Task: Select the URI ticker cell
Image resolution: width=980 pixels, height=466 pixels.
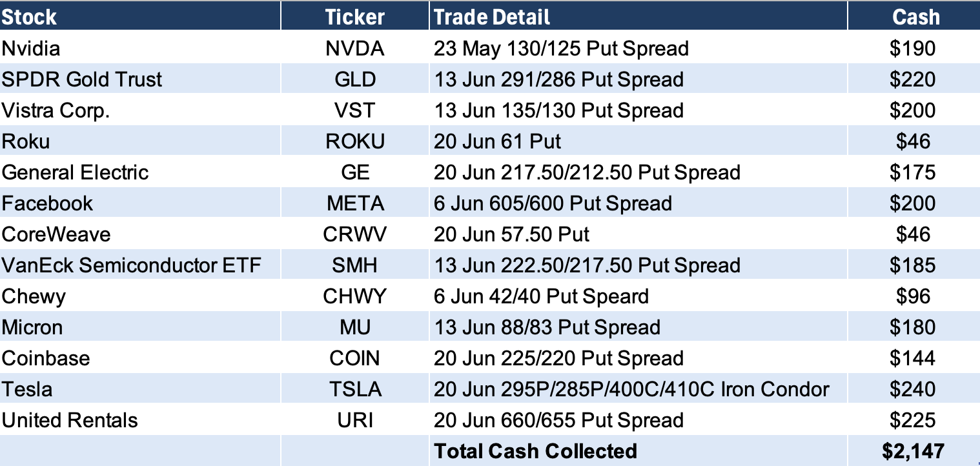Action: tap(354, 420)
